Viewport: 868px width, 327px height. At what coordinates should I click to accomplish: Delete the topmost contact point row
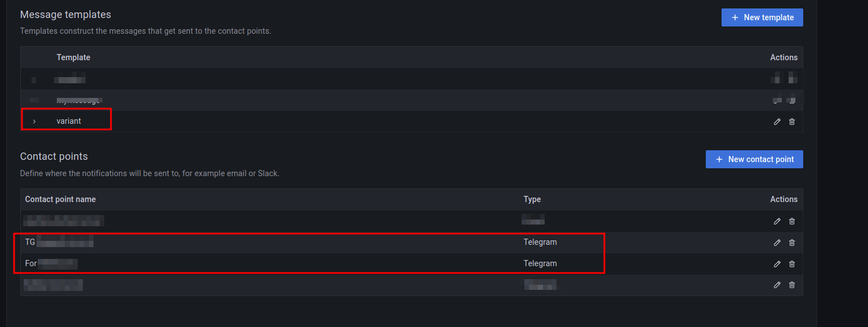pos(792,221)
